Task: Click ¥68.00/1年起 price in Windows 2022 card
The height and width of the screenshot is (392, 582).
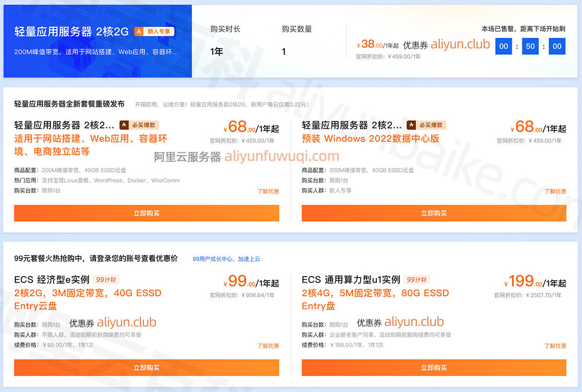Action: coord(539,127)
